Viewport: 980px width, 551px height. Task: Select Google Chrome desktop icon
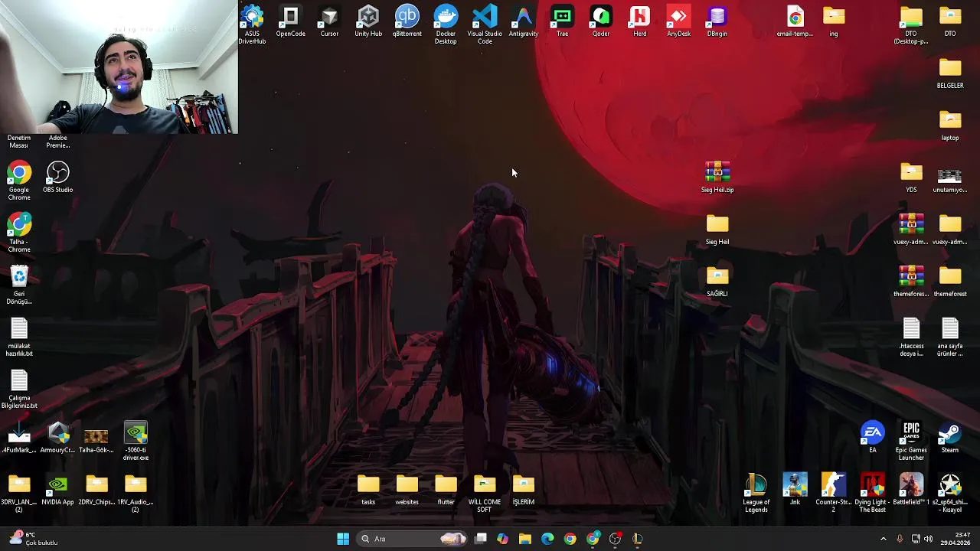pyautogui.click(x=19, y=181)
